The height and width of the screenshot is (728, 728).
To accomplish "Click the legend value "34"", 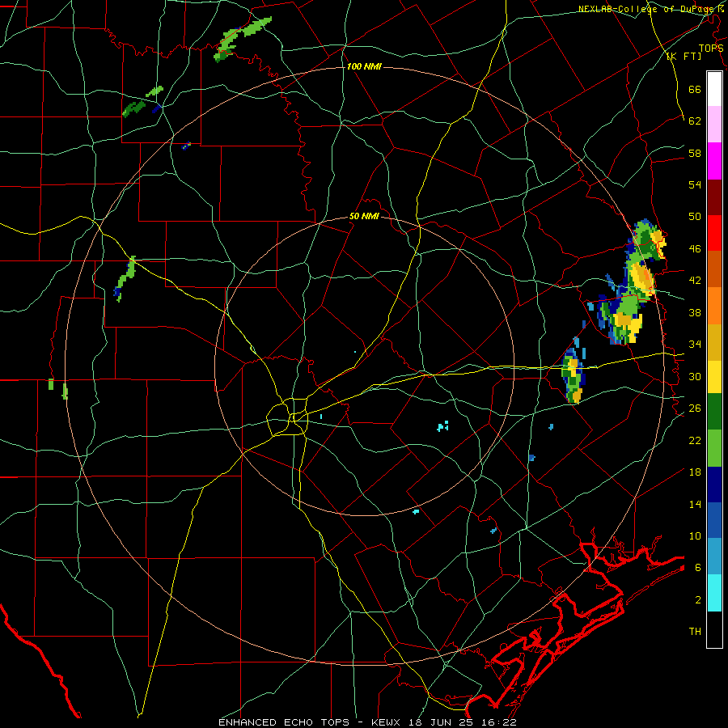I will 695,345.
